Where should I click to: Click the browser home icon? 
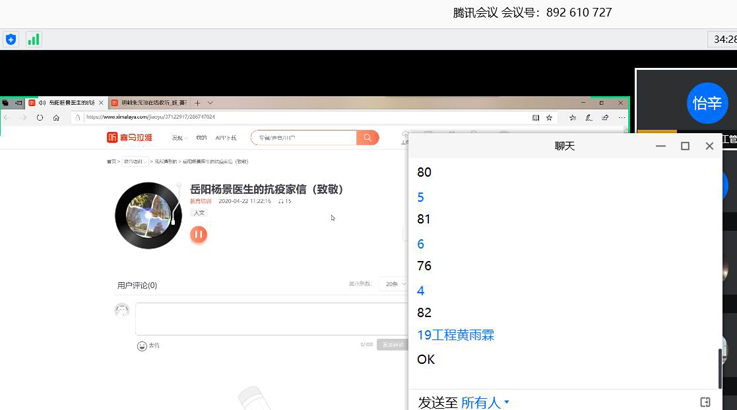click(56, 117)
